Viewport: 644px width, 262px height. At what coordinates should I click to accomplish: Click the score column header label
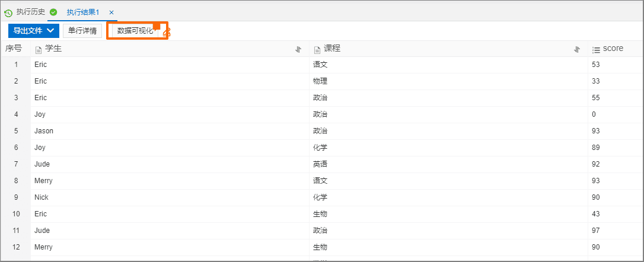pos(613,49)
